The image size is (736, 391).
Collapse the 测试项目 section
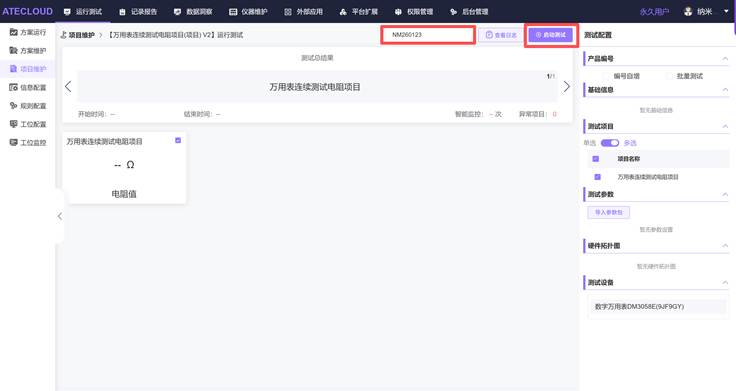click(x=725, y=126)
